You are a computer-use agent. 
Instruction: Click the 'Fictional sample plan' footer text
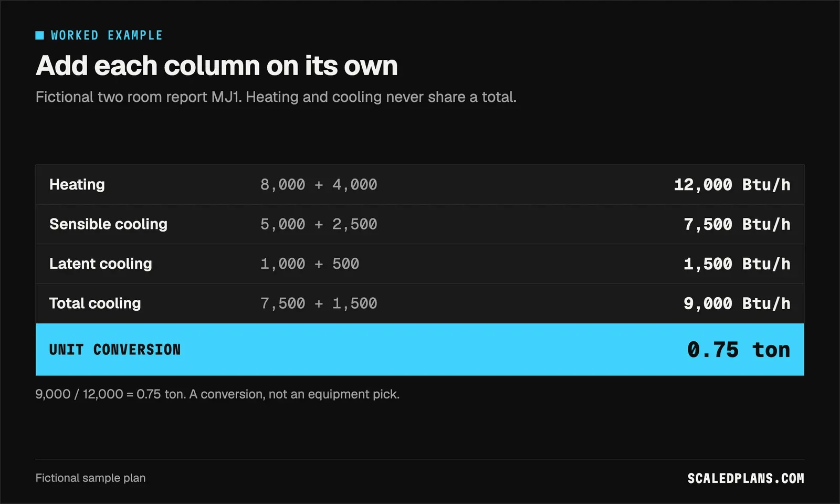point(91,478)
